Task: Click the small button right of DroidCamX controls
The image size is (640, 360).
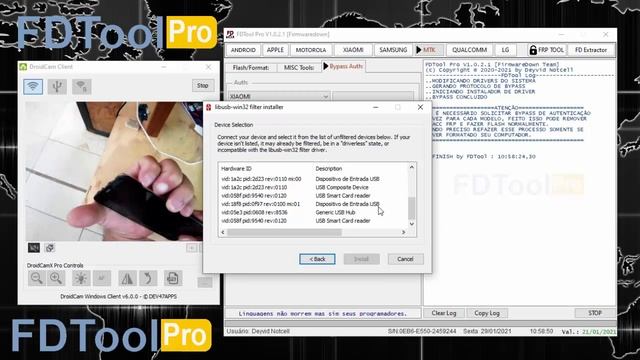Action: pyautogui.click(x=205, y=282)
